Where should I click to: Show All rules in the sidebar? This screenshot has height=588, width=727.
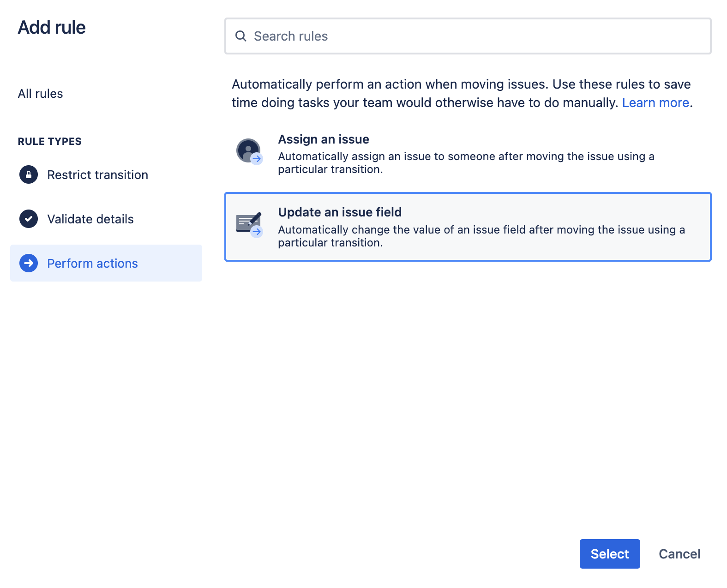[40, 94]
